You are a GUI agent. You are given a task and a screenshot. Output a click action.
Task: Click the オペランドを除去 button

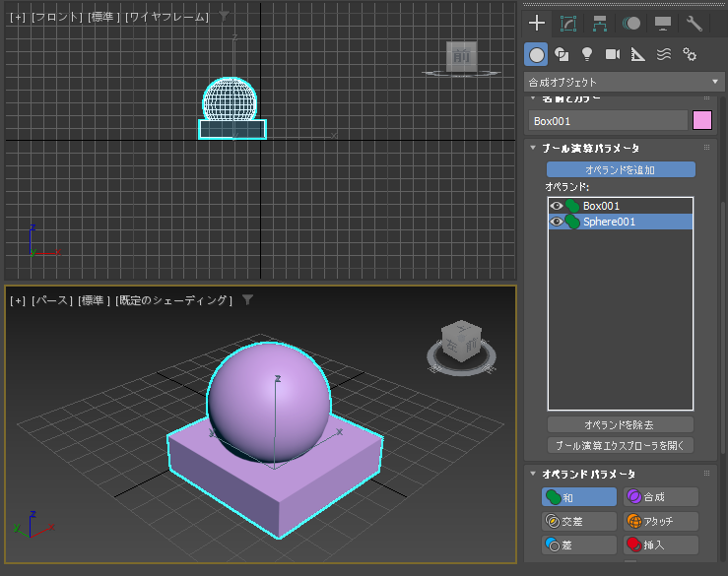pos(621,424)
